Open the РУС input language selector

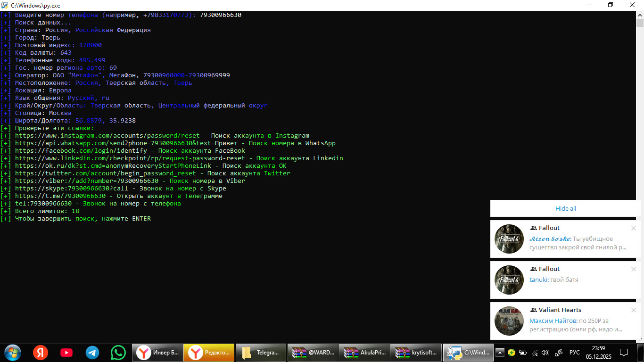(x=575, y=353)
